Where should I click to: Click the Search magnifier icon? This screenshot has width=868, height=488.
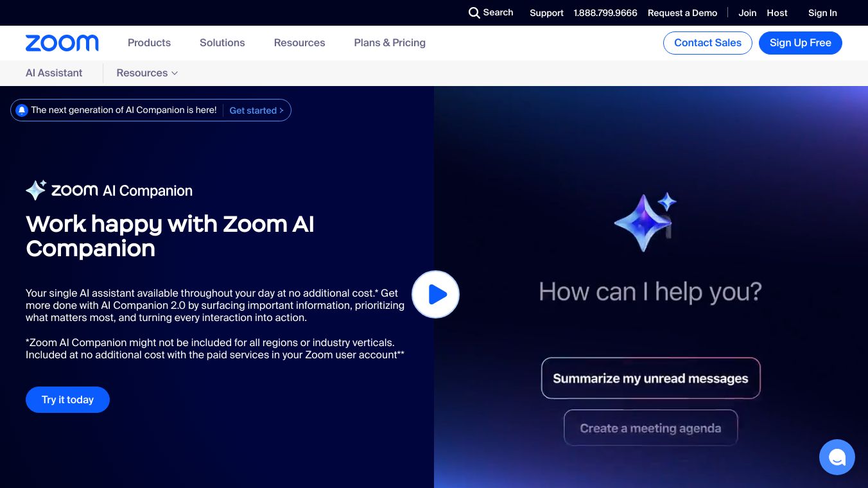pyautogui.click(x=474, y=13)
